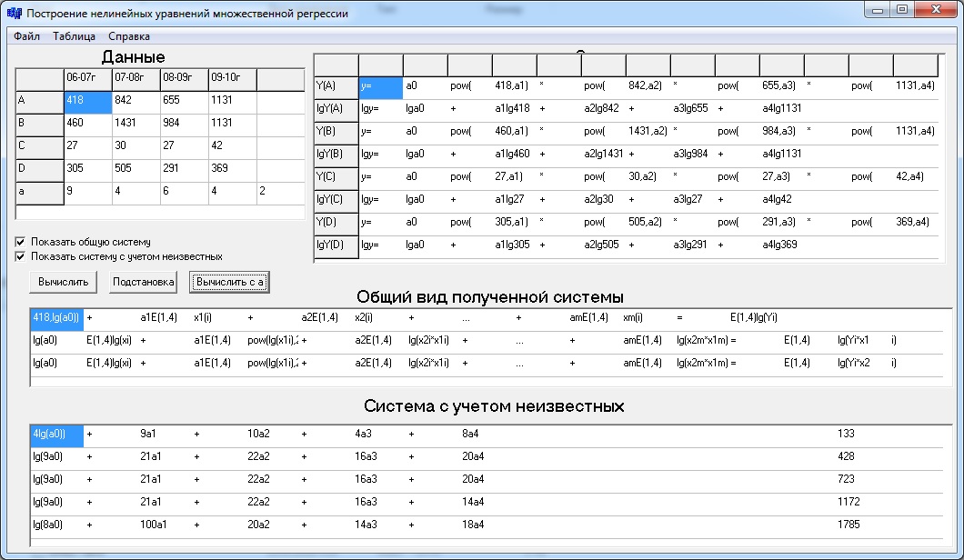Click the Вычислить button
This screenshot has width=964, height=560.
coord(64,282)
